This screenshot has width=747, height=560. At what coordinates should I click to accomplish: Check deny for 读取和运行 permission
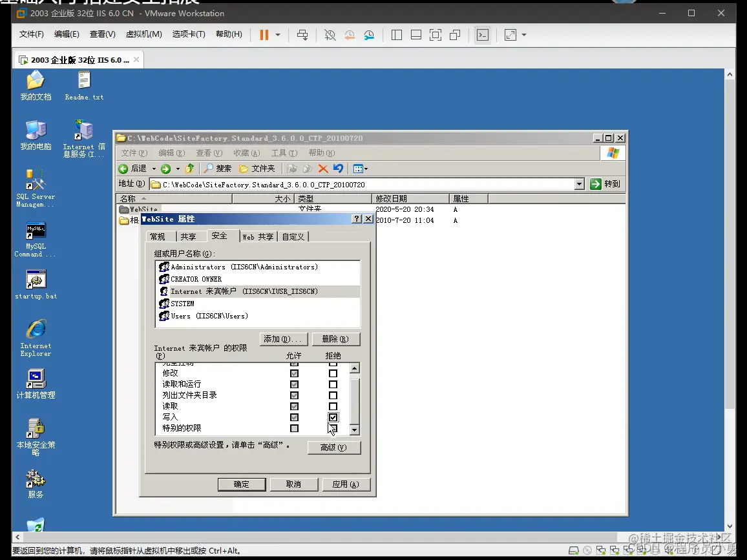(333, 384)
